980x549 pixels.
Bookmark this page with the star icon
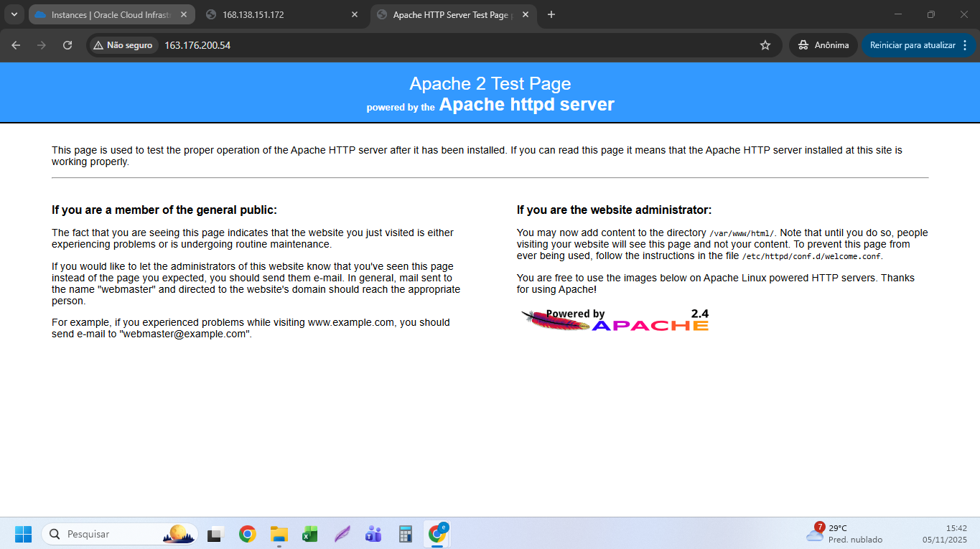tap(765, 45)
